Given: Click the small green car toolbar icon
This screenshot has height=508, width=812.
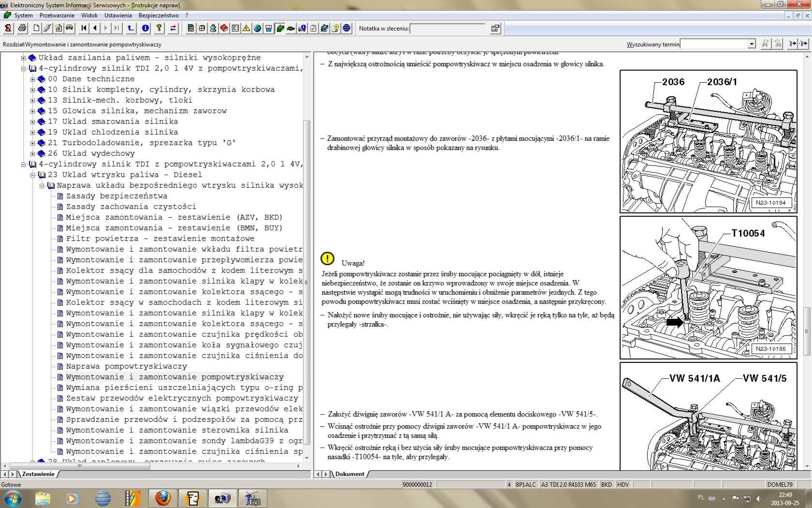Looking at the screenshot, I should (x=291, y=28).
